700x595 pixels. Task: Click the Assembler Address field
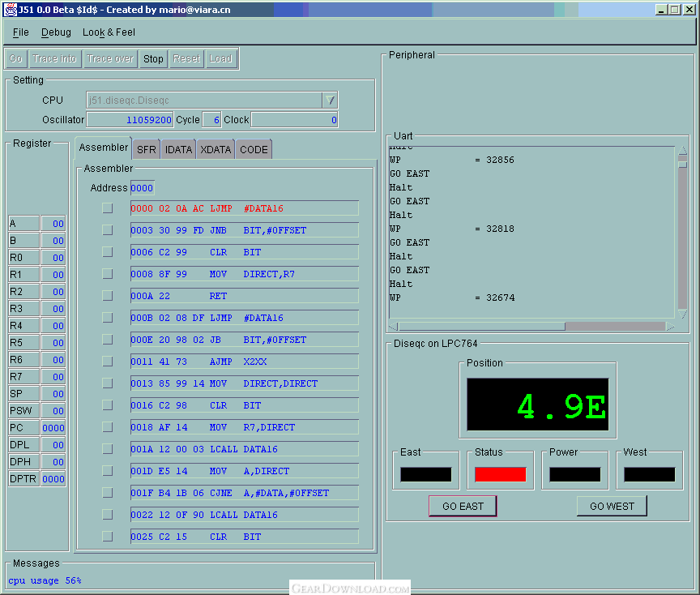143,188
